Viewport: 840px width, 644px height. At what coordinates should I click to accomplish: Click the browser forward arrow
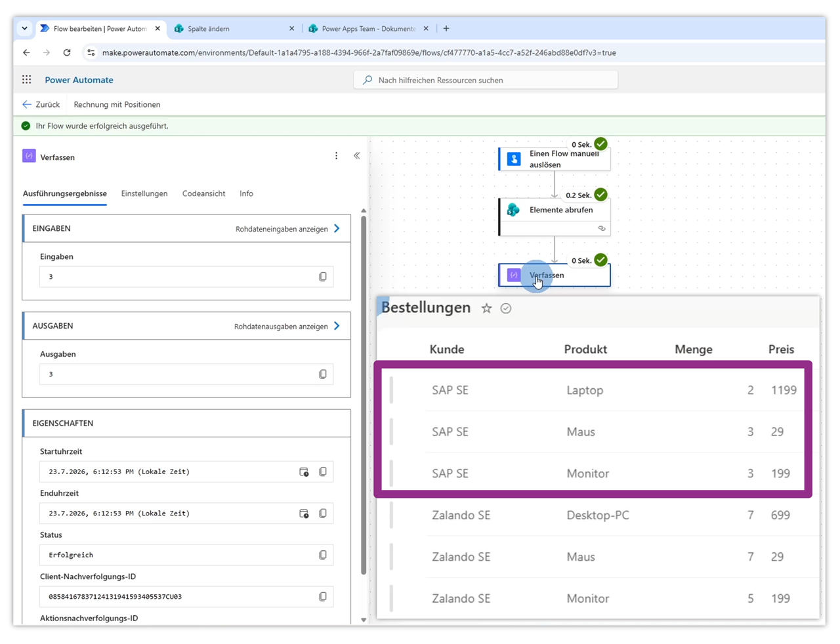coord(46,52)
